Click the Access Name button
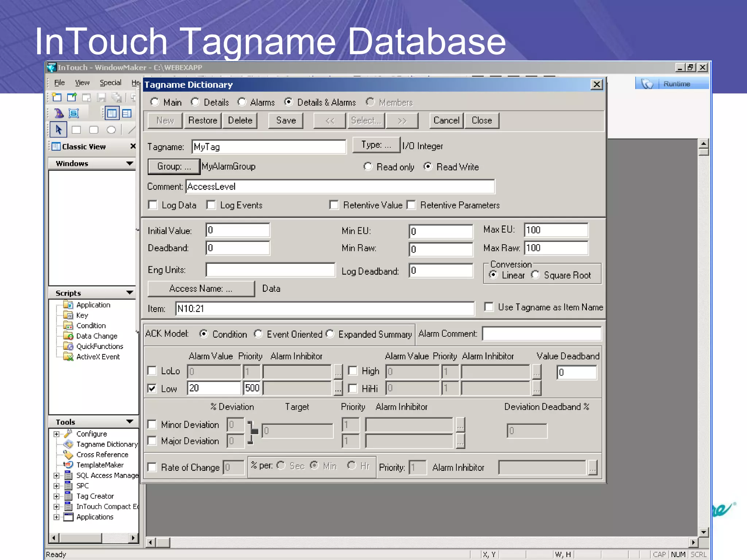747x560 pixels. (201, 289)
